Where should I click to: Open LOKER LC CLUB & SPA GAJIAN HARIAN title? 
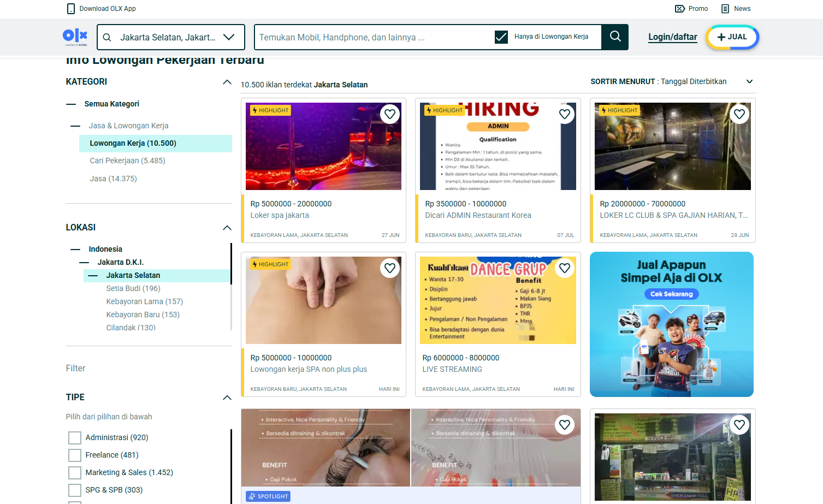click(674, 215)
